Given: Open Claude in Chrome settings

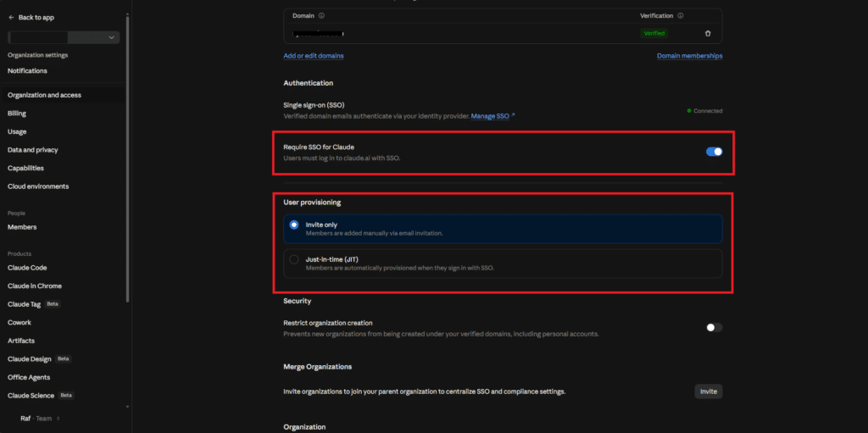Looking at the screenshot, I should pos(34,286).
